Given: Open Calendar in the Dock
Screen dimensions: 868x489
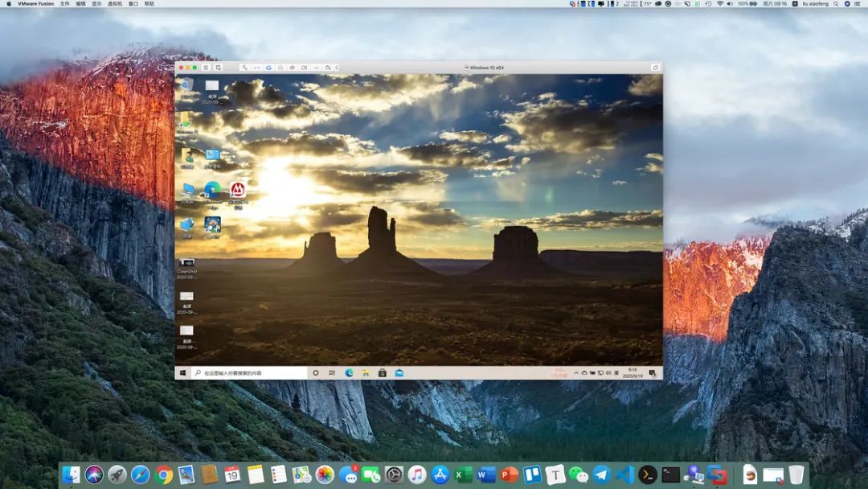Looking at the screenshot, I should click(x=232, y=475).
